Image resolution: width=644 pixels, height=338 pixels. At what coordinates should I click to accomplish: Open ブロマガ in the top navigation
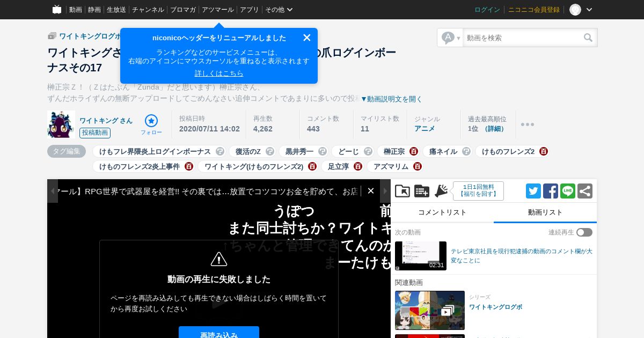tap(183, 10)
